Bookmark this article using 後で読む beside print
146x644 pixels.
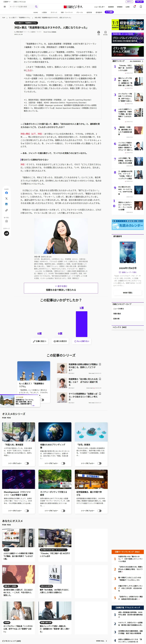(106, 33)
